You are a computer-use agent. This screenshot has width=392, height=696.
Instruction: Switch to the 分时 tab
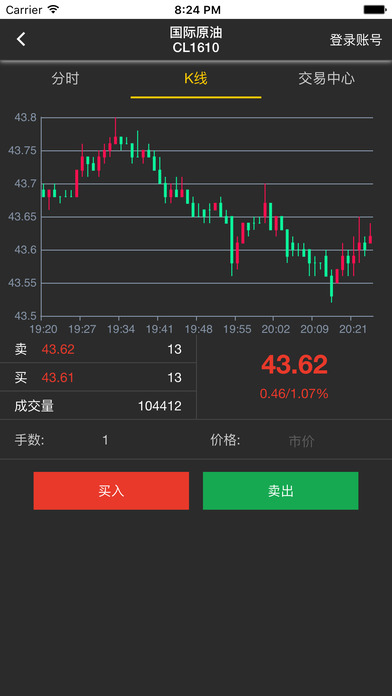pyautogui.click(x=65, y=79)
